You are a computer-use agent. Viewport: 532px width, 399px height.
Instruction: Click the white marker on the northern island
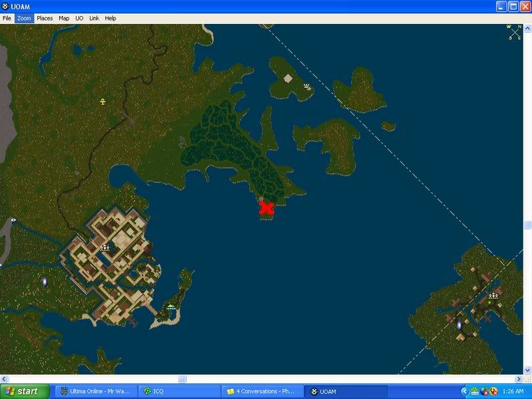click(307, 87)
